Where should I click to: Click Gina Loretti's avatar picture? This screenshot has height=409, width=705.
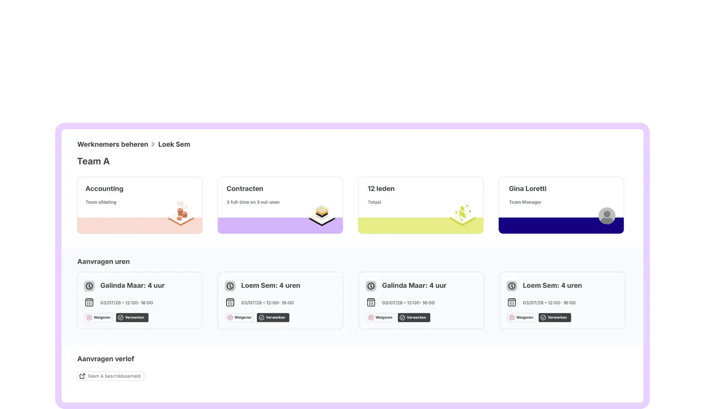(607, 216)
